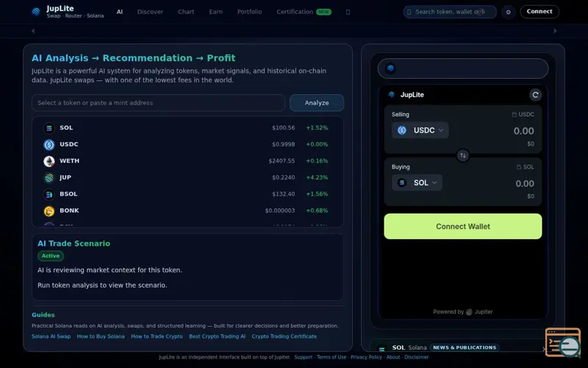Open the Portfolio tab

[249, 12]
